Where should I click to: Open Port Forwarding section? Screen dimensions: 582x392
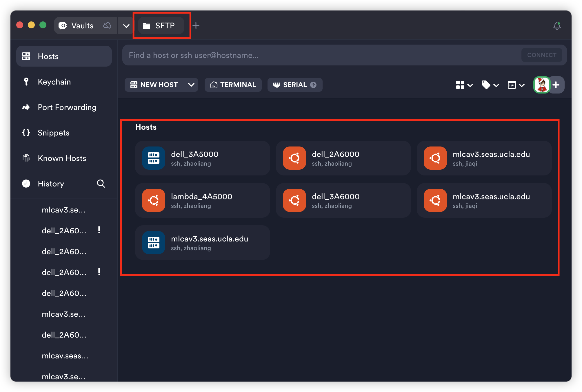coord(67,107)
